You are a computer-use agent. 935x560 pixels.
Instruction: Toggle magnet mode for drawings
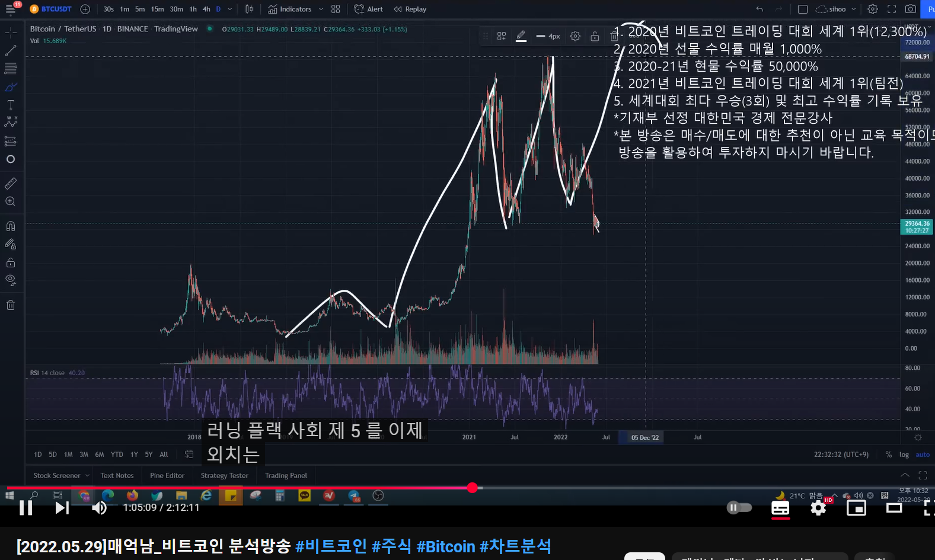point(11,226)
